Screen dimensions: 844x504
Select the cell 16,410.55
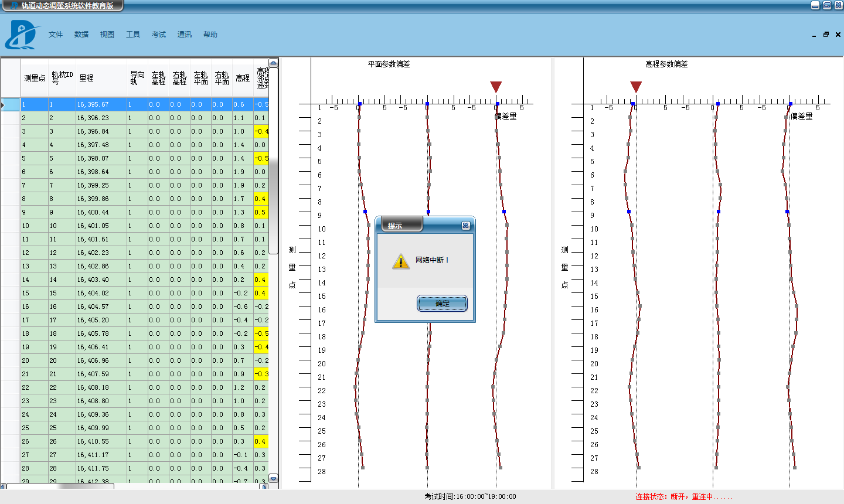coord(101,441)
